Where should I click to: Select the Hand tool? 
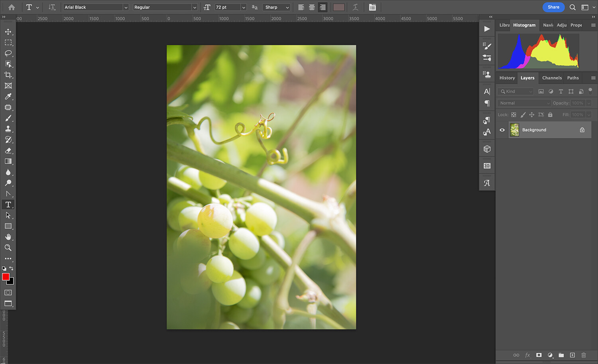click(8, 237)
